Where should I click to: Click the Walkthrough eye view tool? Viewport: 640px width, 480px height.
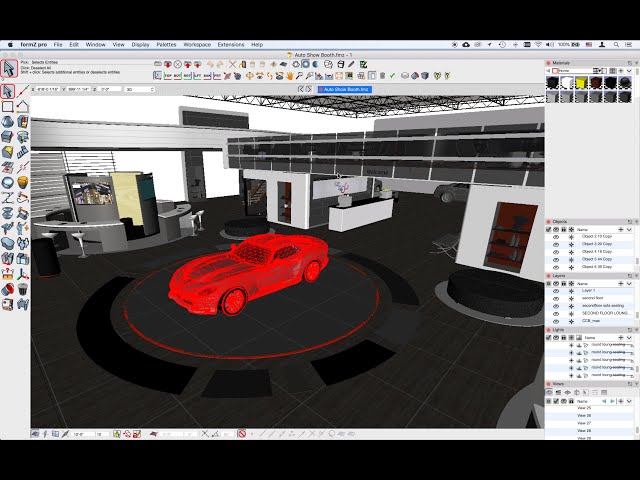click(x=260, y=76)
